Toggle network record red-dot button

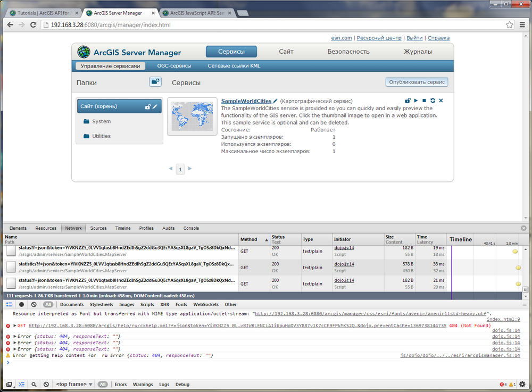pos(21,305)
